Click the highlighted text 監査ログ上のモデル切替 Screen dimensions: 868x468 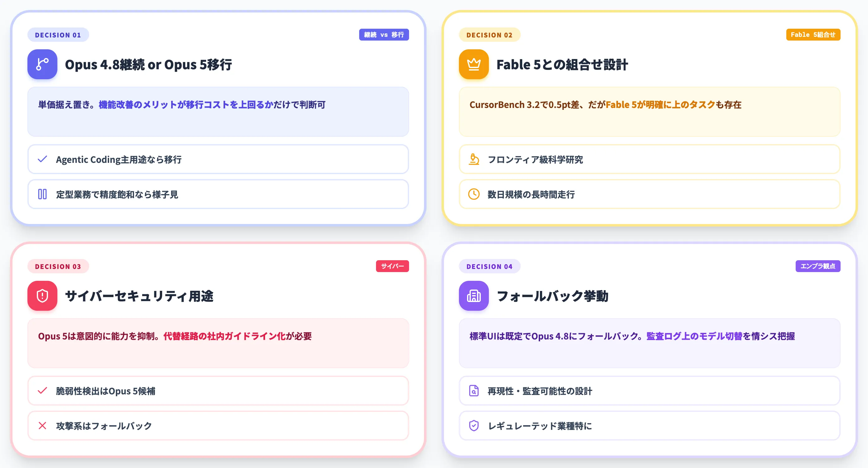694,336
